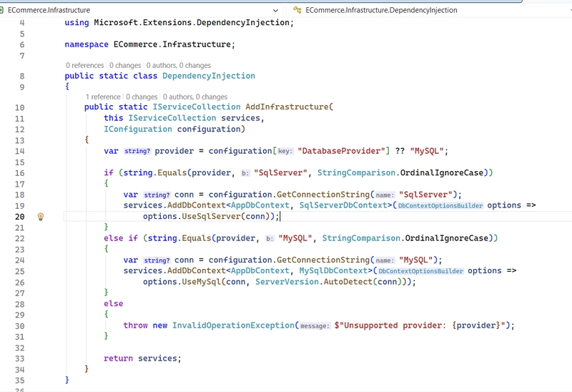The image size is (572, 392).
Task: Click line number 14 in the gutter
Action: [x=20, y=152]
